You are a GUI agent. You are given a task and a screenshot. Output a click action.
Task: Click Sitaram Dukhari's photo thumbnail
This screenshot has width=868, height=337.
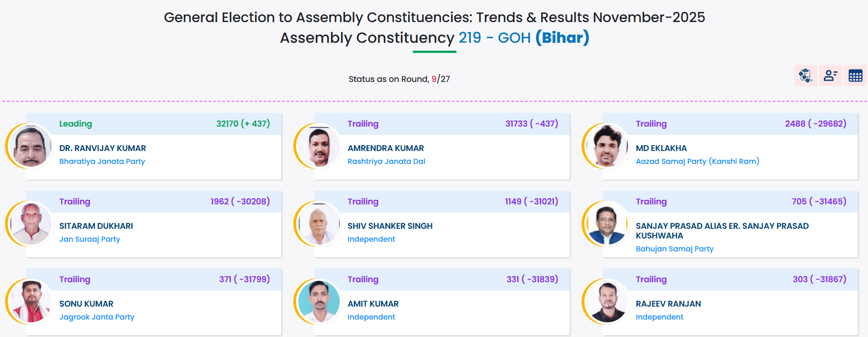tap(30, 224)
